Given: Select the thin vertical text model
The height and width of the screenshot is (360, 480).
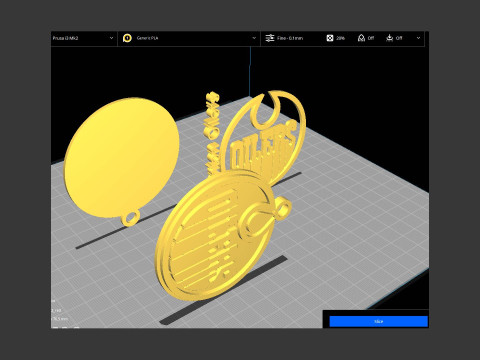Looking at the screenshot, I should coord(213,133).
